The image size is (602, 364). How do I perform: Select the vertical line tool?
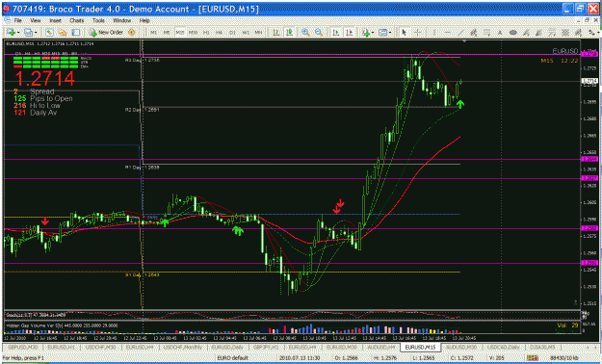click(434, 33)
